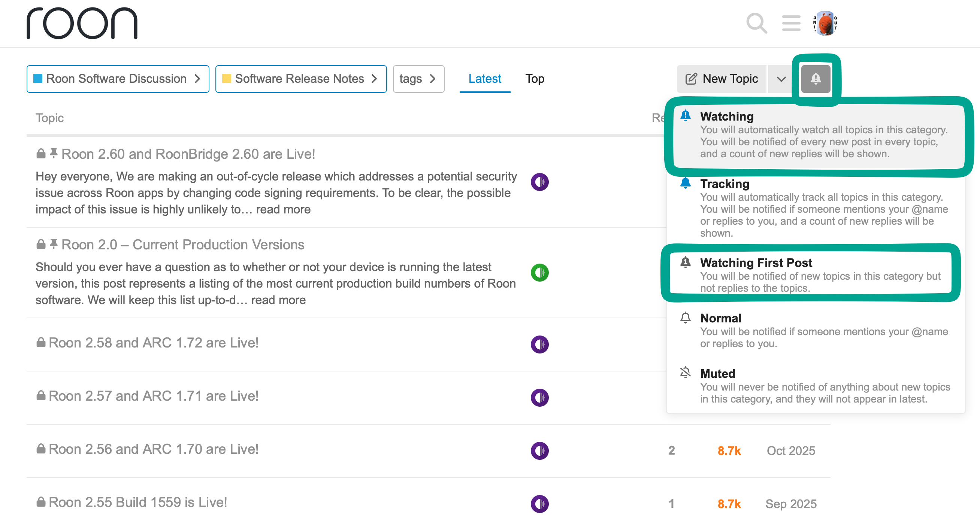Screen dimensions: 980x516
Task: Open the search magnifier icon
Action: 756,24
